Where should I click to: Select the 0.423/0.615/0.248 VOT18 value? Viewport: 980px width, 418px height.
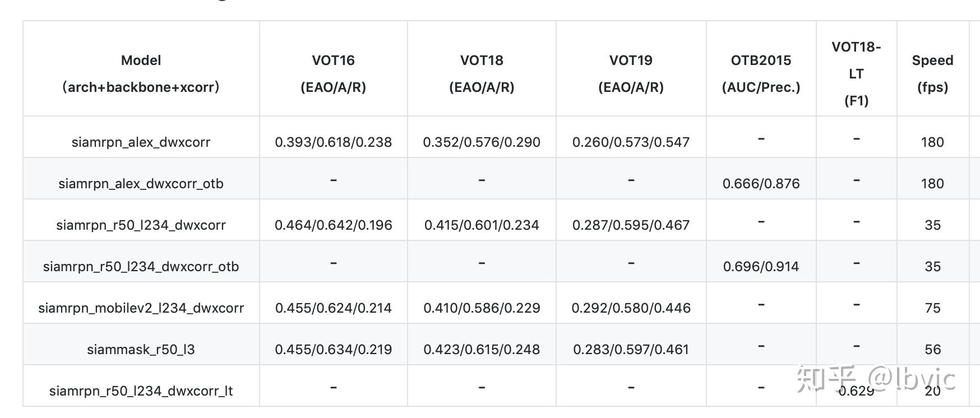click(x=482, y=349)
